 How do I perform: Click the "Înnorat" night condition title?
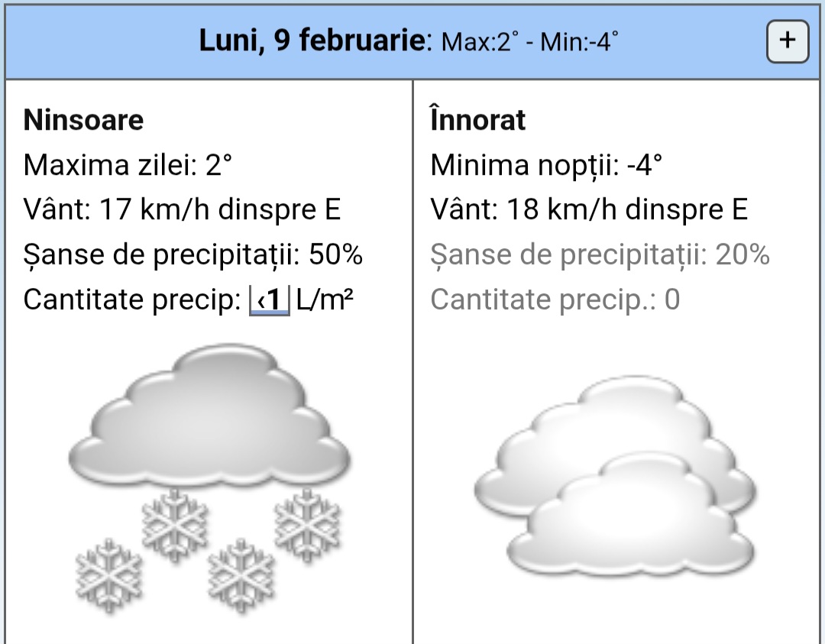click(x=478, y=120)
